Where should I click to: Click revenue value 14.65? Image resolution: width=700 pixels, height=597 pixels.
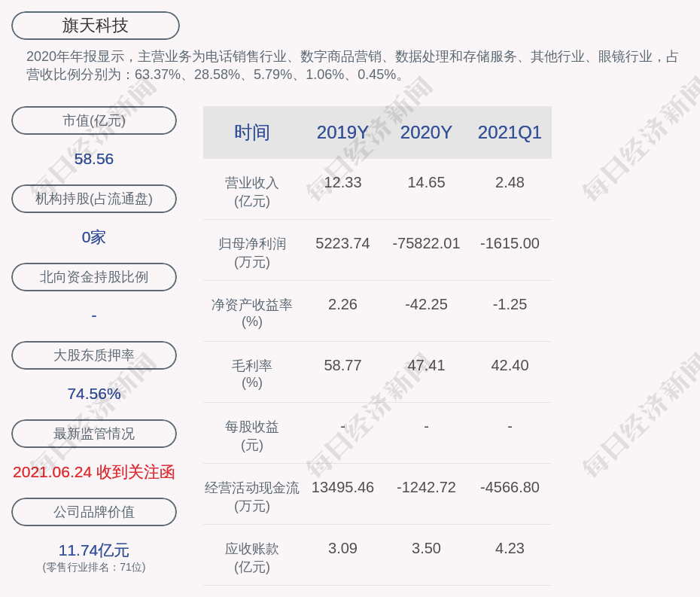pyautogui.click(x=426, y=183)
